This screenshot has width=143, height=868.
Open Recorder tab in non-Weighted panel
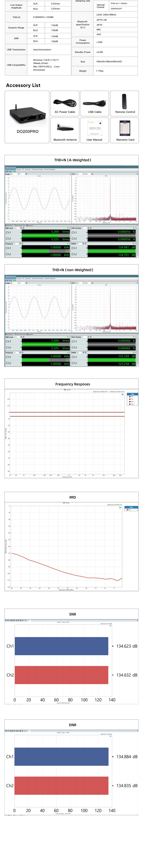point(28,279)
